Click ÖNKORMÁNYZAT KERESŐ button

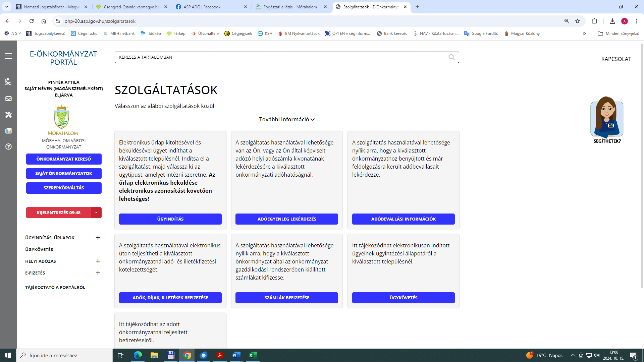[64, 159]
